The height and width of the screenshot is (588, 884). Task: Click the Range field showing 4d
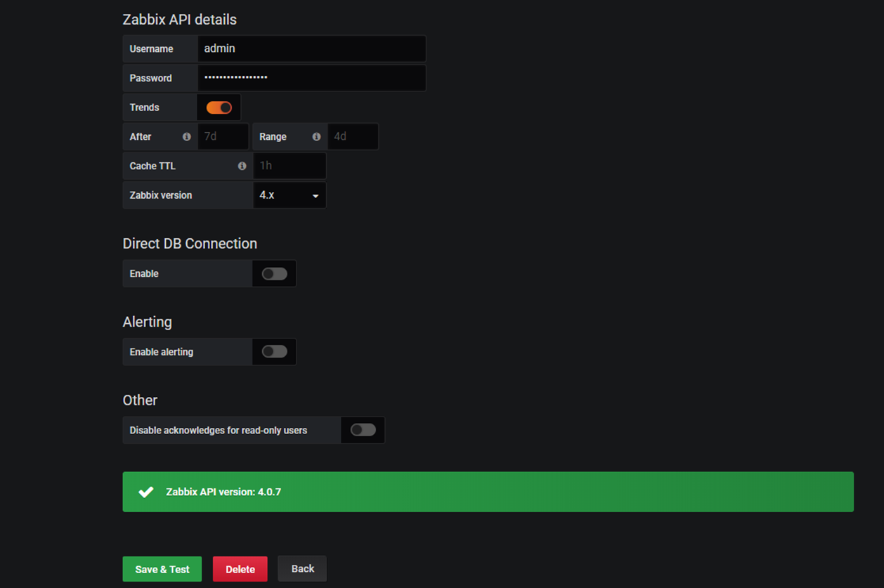click(353, 136)
